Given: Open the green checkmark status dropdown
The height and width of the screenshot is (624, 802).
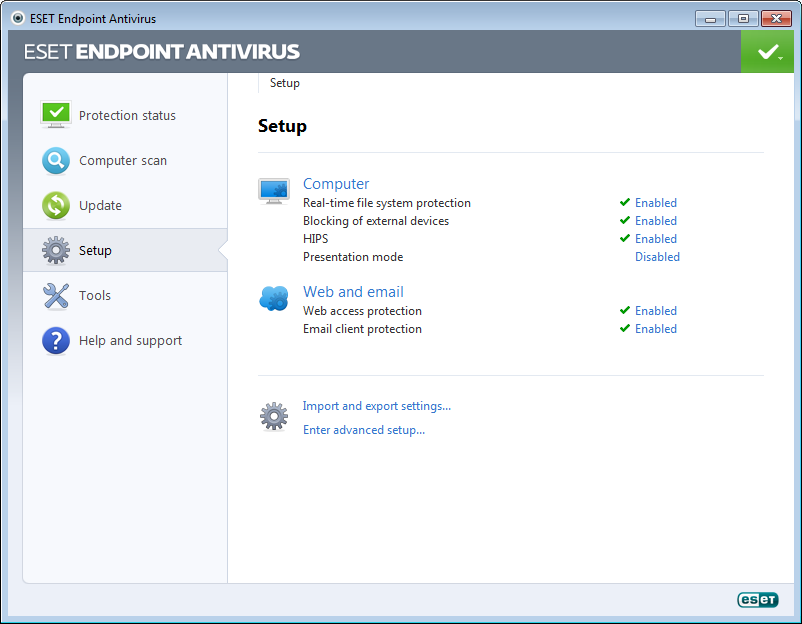Looking at the screenshot, I should click(x=768, y=52).
